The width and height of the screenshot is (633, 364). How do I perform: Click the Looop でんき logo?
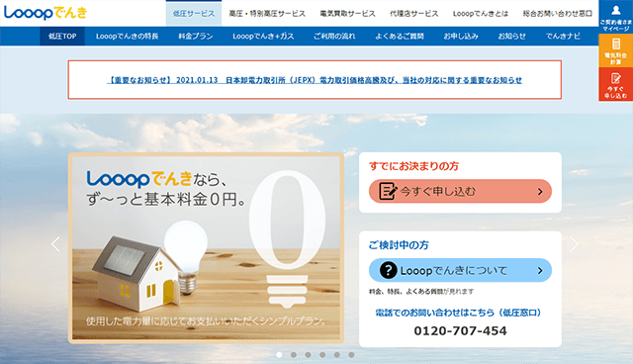[45, 13]
